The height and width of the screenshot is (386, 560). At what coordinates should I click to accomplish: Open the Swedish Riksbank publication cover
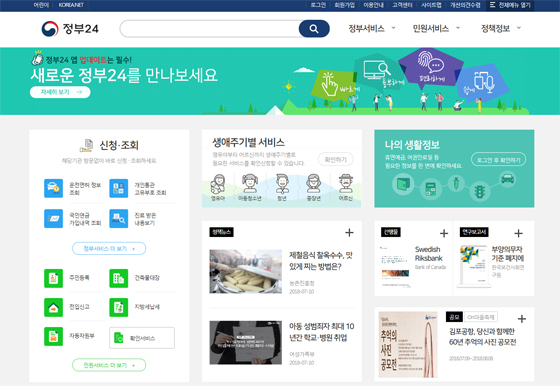(394, 267)
